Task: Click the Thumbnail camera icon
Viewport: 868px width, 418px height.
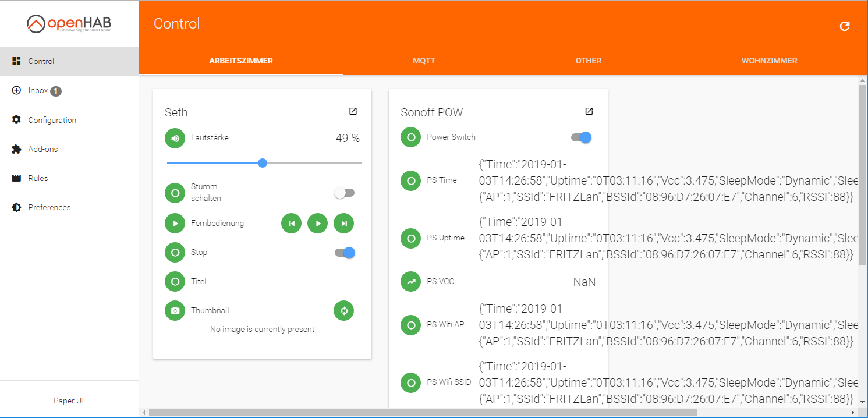Action: click(x=175, y=311)
